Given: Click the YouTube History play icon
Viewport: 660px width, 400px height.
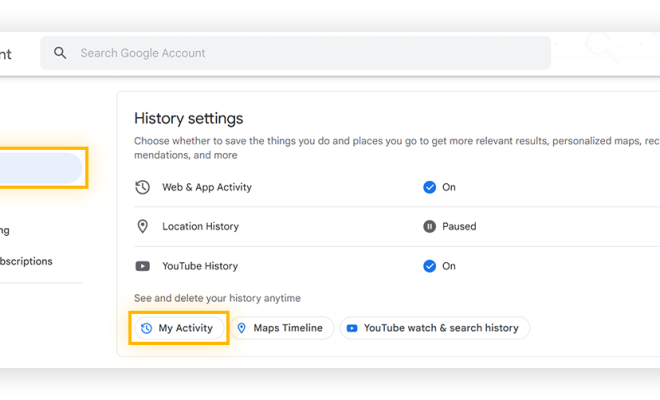Looking at the screenshot, I should coord(142,266).
